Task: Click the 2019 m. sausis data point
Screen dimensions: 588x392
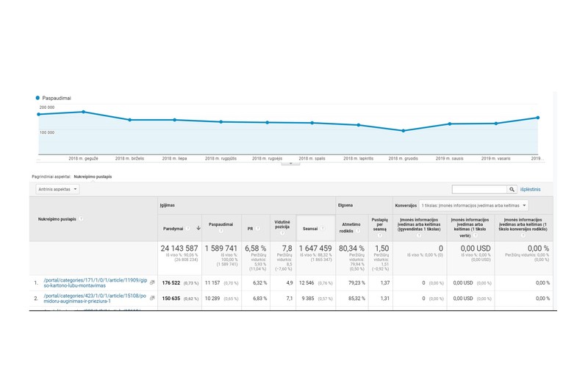Action: [450, 124]
